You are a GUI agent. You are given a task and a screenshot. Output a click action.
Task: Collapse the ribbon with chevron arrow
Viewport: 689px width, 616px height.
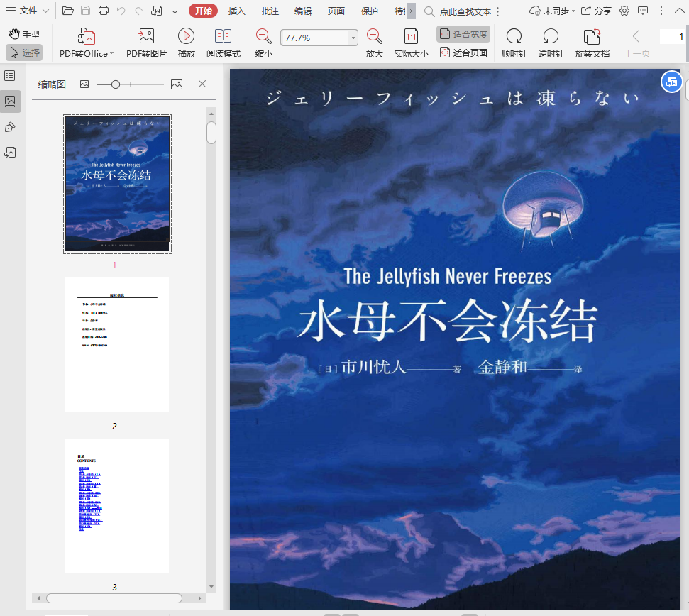click(679, 11)
